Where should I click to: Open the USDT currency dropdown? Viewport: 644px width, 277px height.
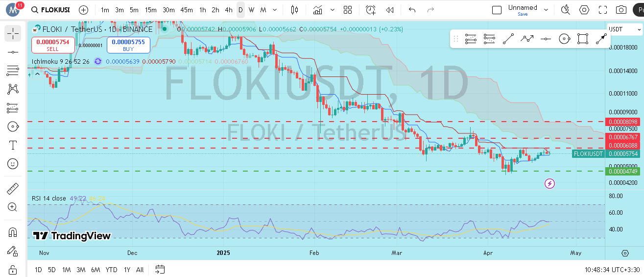pos(624,29)
